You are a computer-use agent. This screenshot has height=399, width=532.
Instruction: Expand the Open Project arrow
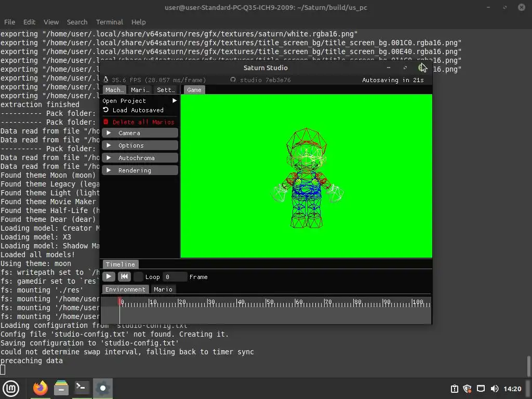point(175,101)
